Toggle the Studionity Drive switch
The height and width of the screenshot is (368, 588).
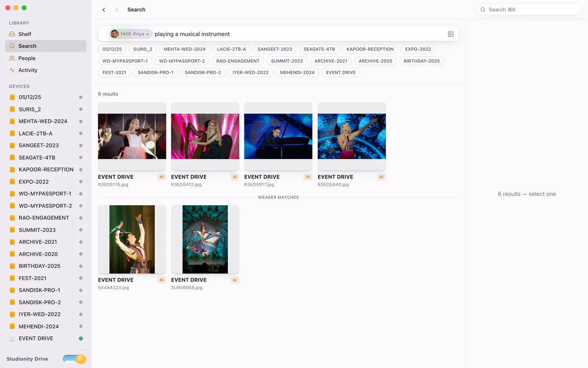pos(74,359)
